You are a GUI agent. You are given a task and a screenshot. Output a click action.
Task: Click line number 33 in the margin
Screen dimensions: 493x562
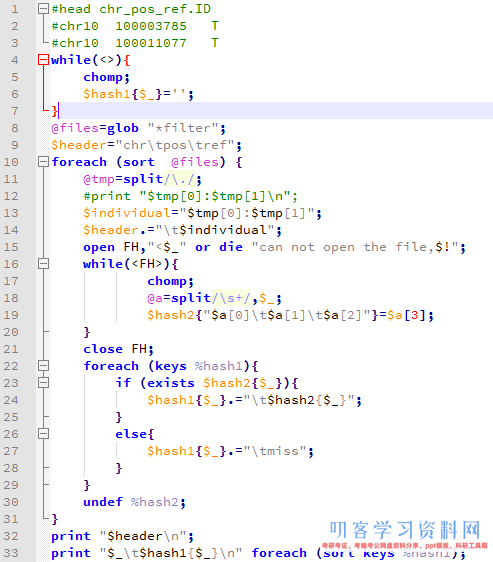click(x=11, y=553)
